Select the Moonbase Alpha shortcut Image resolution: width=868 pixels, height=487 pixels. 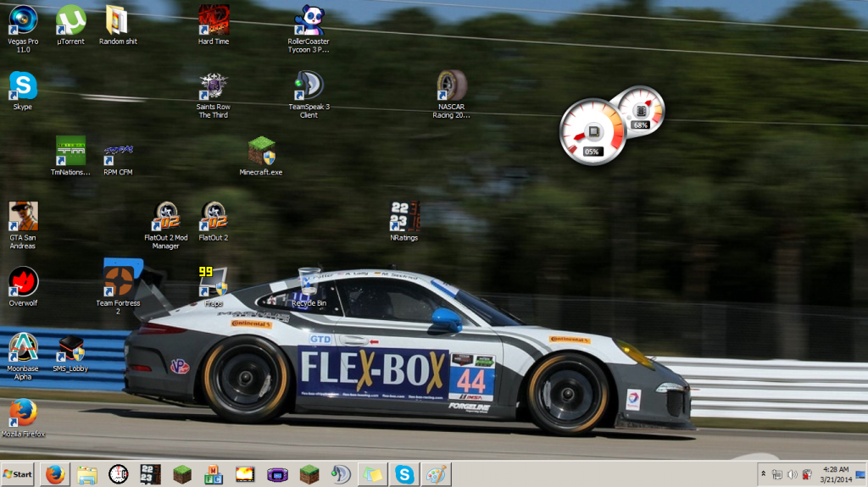pyautogui.click(x=23, y=357)
